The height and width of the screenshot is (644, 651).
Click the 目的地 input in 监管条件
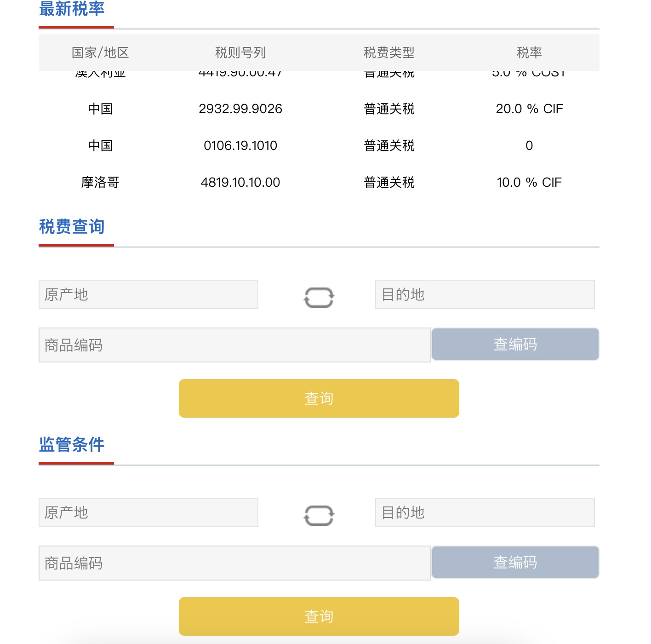coord(484,512)
